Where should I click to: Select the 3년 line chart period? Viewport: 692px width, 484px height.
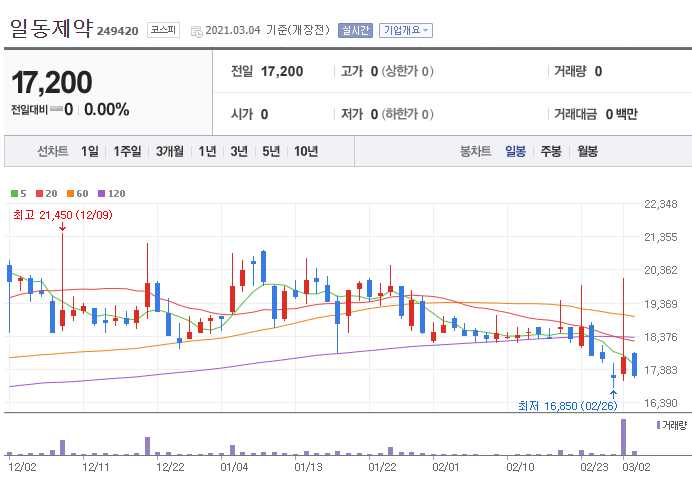click(239, 151)
